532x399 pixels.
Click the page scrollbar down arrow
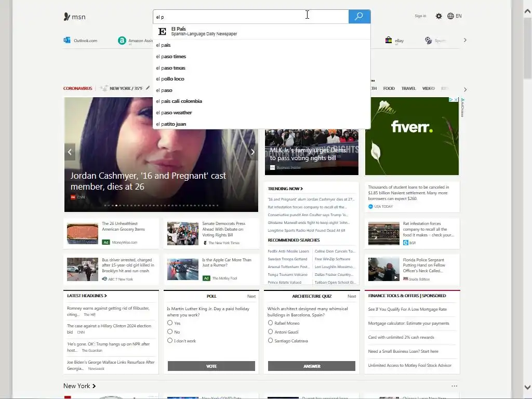tap(527, 387)
